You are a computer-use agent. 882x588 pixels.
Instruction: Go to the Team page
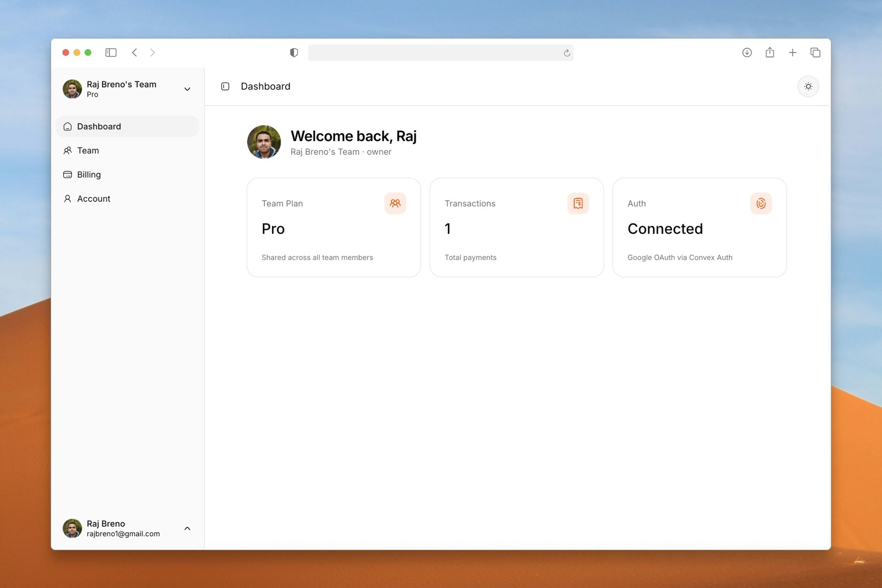[88, 151]
